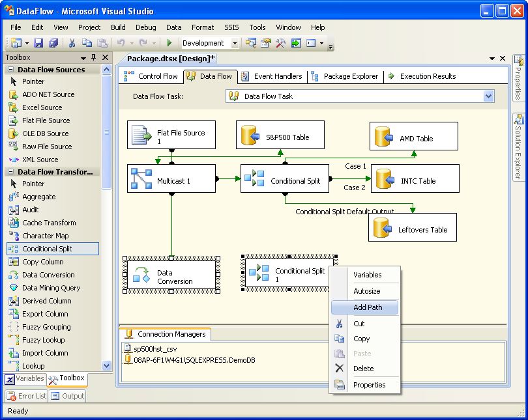
Task: Click the Save toolbar icon
Action: click(x=38, y=43)
